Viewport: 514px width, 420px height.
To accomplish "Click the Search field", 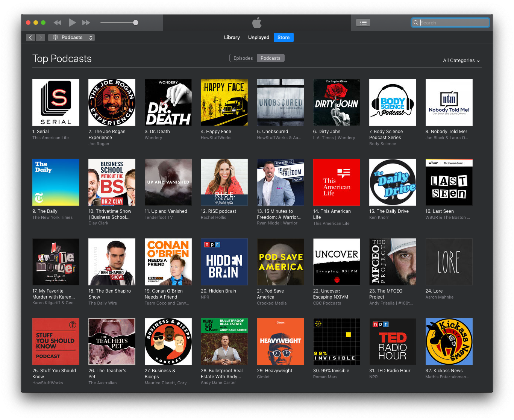I will [x=450, y=23].
